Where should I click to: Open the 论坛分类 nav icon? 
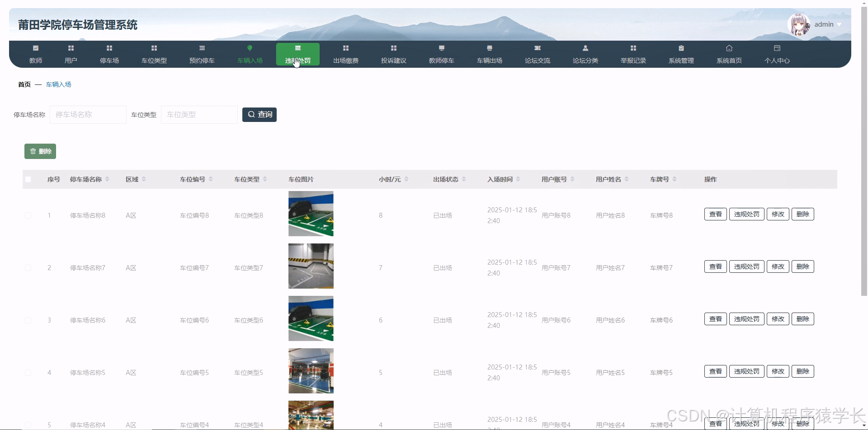click(x=585, y=48)
